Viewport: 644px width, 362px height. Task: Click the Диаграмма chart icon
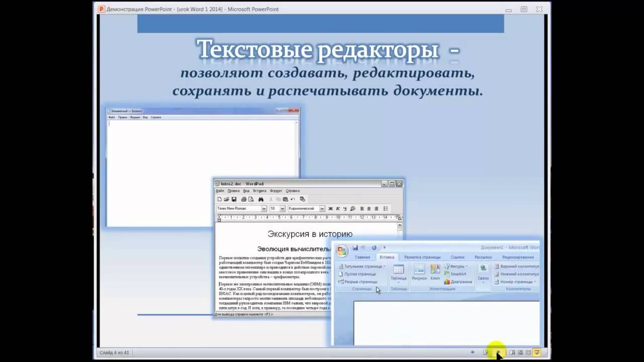tap(458, 282)
